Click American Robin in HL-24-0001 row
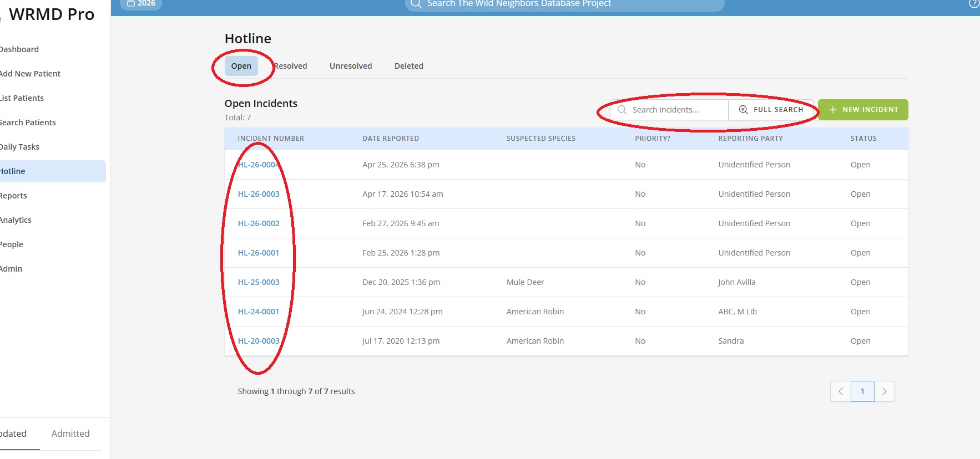The width and height of the screenshot is (980, 459). tap(535, 312)
